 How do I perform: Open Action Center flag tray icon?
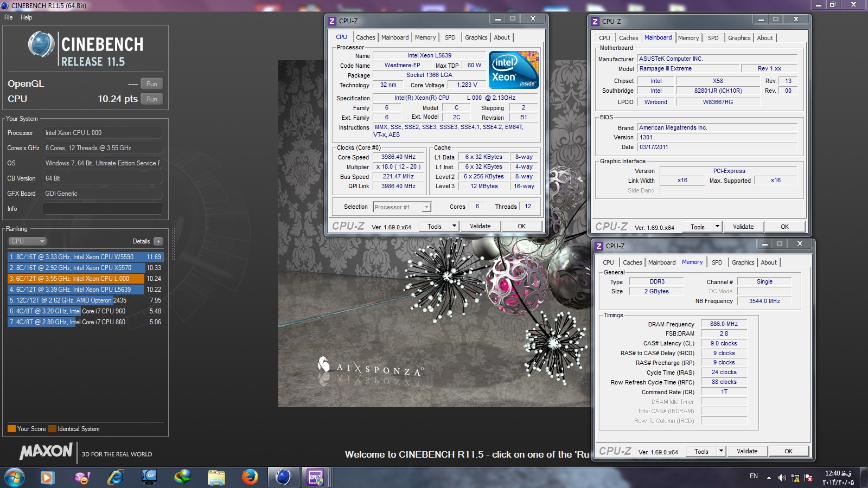808,478
